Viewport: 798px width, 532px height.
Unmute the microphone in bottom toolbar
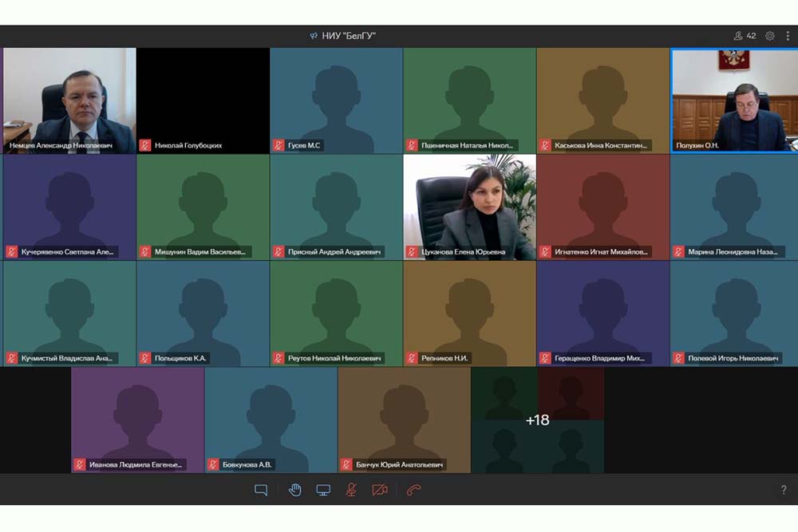click(351, 490)
